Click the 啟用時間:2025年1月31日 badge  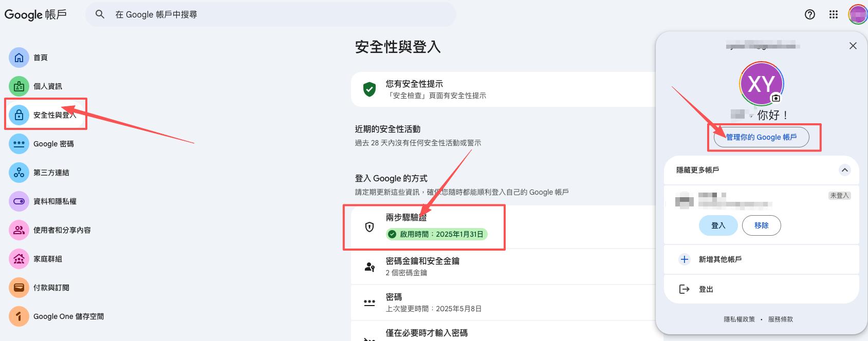[x=436, y=234]
